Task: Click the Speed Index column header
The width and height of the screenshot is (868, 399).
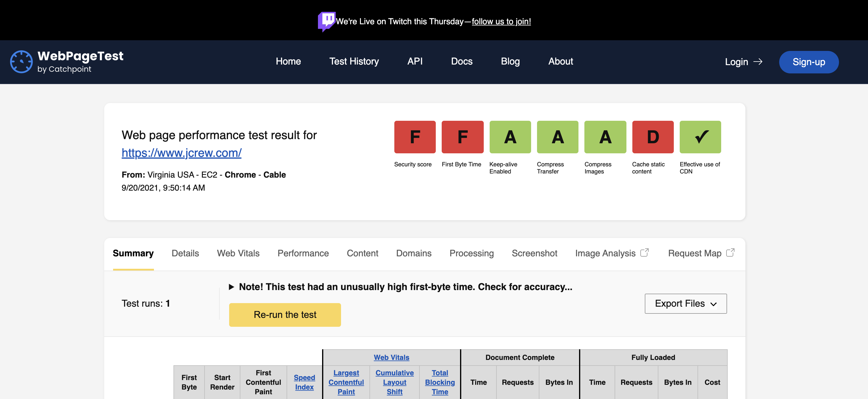Action: tap(304, 382)
